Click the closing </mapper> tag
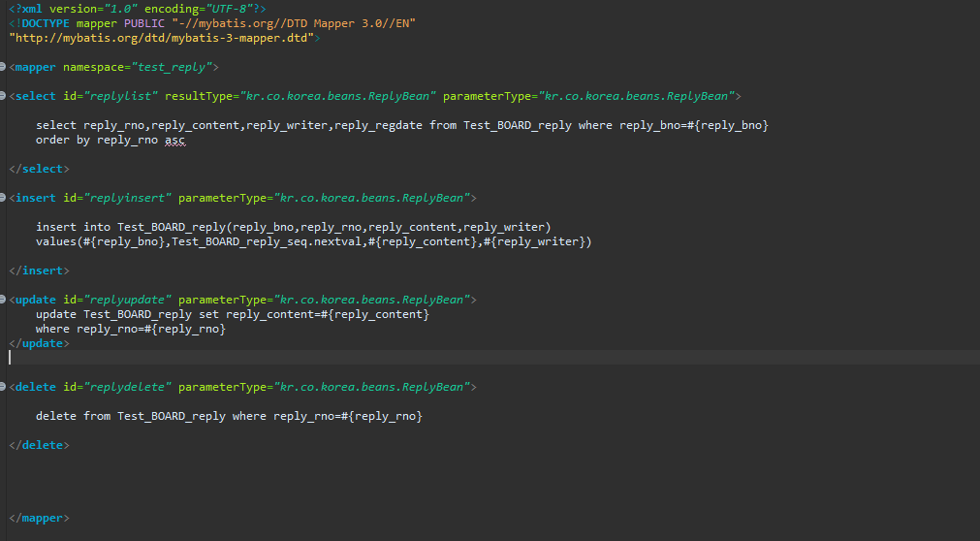 click(40, 518)
